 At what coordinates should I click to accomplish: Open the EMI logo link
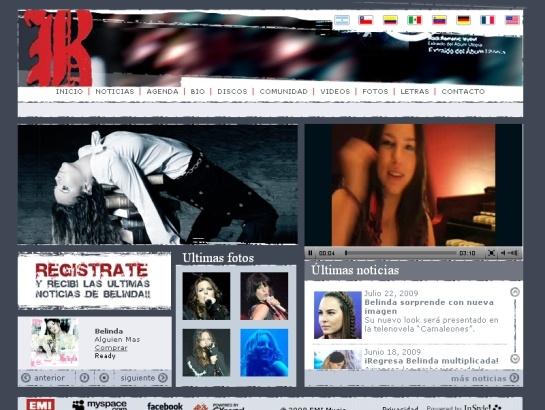[40, 404]
